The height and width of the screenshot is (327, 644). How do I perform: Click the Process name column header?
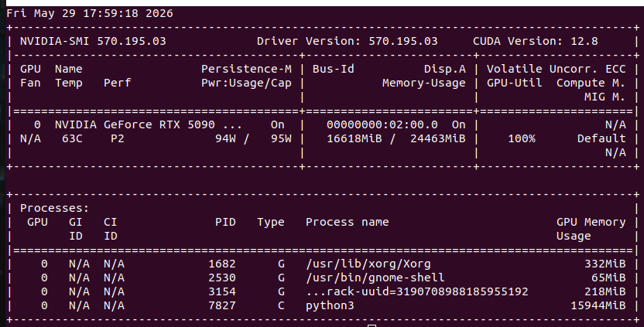pyautogui.click(x=347, y=222)
